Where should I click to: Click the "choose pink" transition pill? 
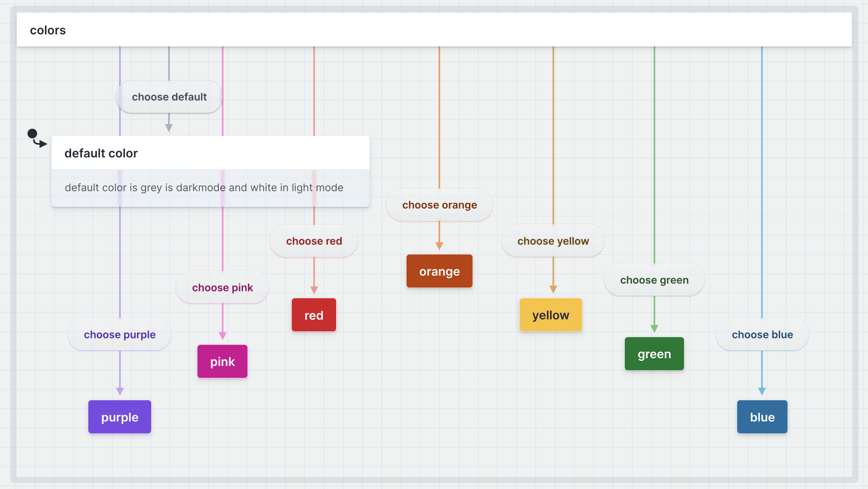pos(222,287)
